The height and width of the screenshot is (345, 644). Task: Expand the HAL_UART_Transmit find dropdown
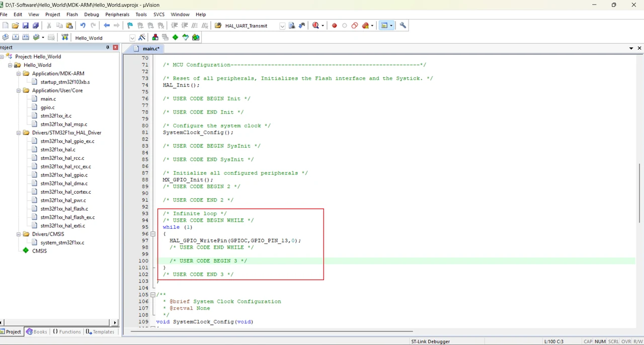pos(282,26)
